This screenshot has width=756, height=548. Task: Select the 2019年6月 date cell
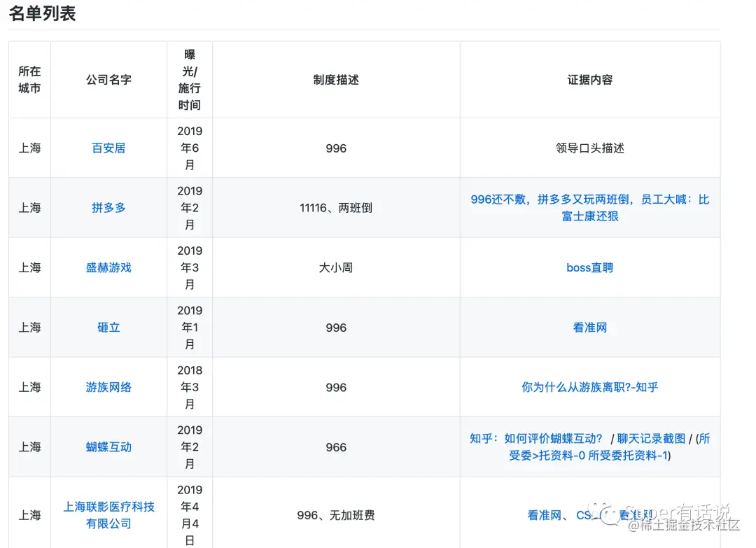point(190,148)
